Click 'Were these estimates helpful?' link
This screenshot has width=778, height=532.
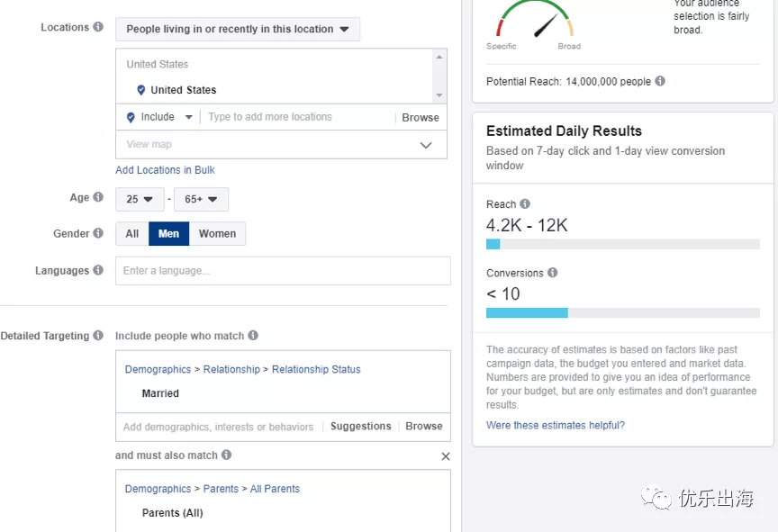click(x=556, y=425)
